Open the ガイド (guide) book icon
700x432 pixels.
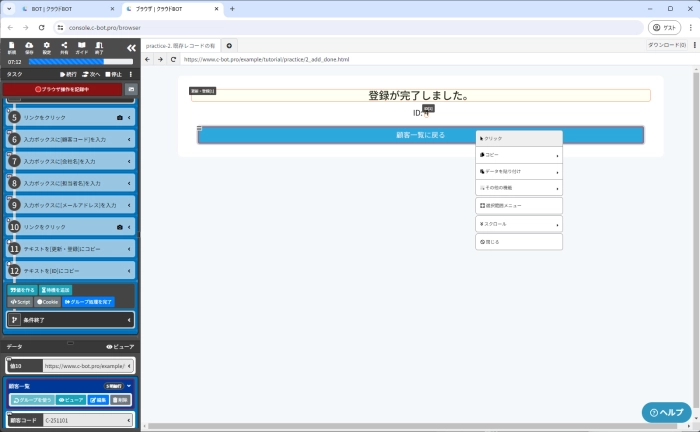[82, 47]
